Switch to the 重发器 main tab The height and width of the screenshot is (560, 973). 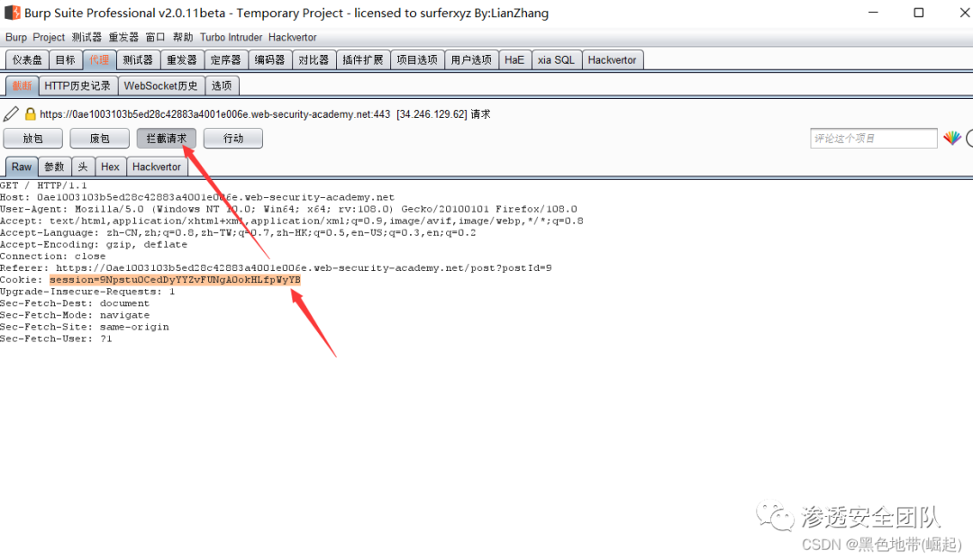181,60
